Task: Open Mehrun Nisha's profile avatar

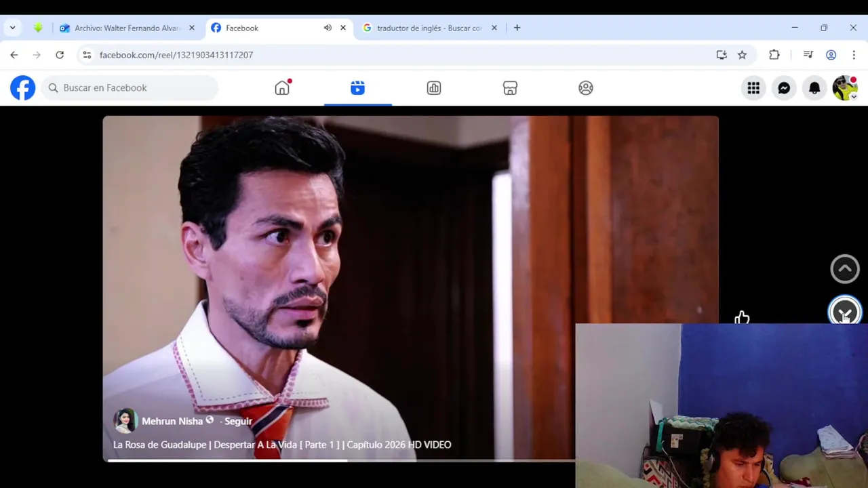Action: [x=125, y=421]
